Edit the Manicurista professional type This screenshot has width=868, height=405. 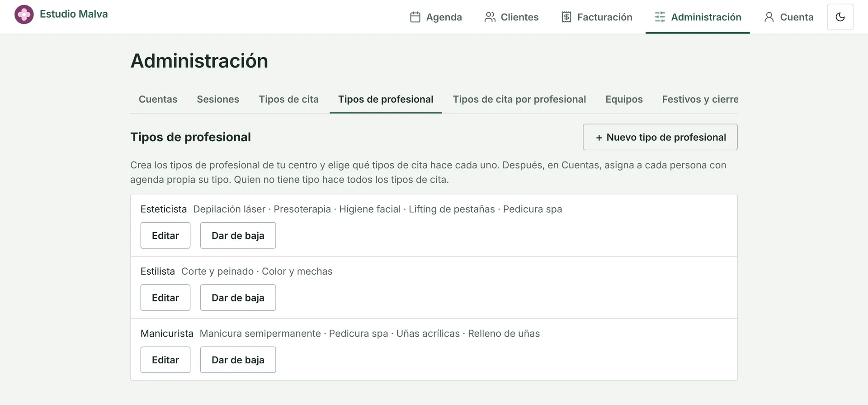(x=165, y=360)
